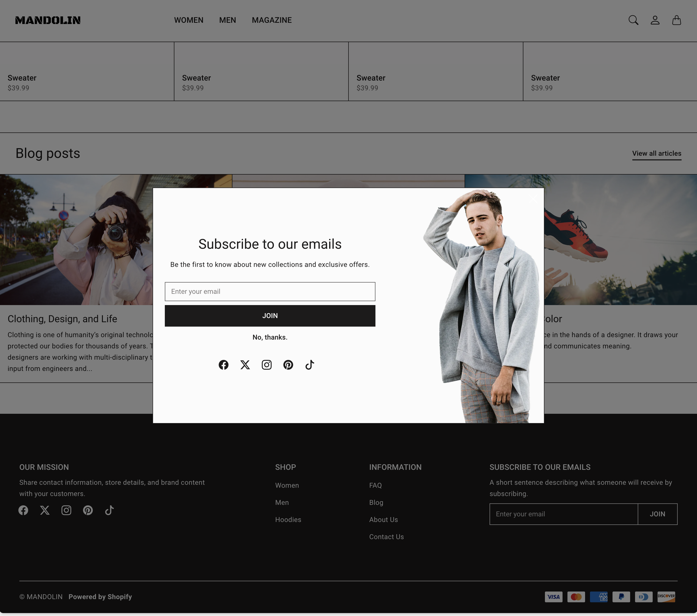Open footer Women shop link
Image resolution: width=697 pixels, height=616 pixels.
[287, 486]
